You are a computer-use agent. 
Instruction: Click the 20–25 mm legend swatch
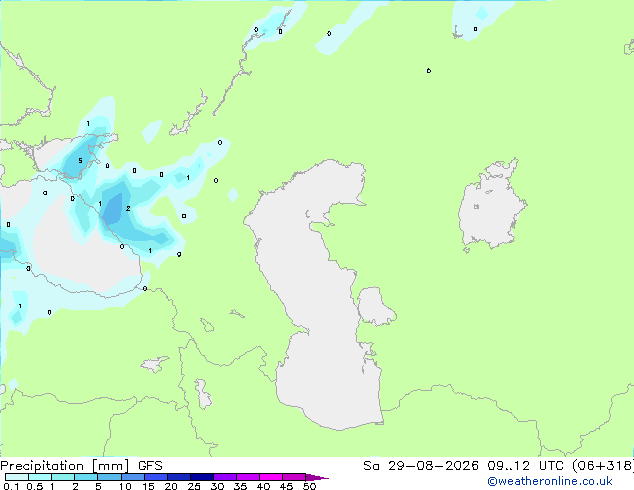click(179, 477)
